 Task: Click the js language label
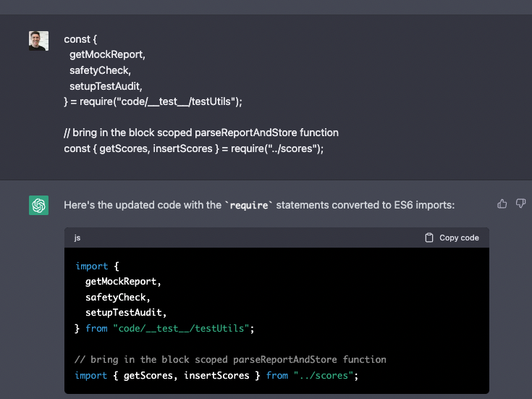coord(77,238)
